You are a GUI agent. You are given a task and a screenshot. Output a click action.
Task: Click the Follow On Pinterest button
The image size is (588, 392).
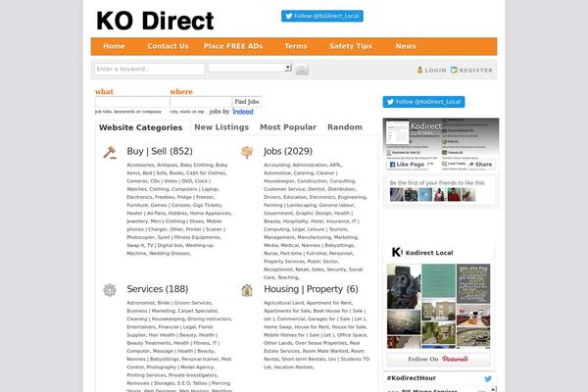pyautogui.click(x=438, y=359)
